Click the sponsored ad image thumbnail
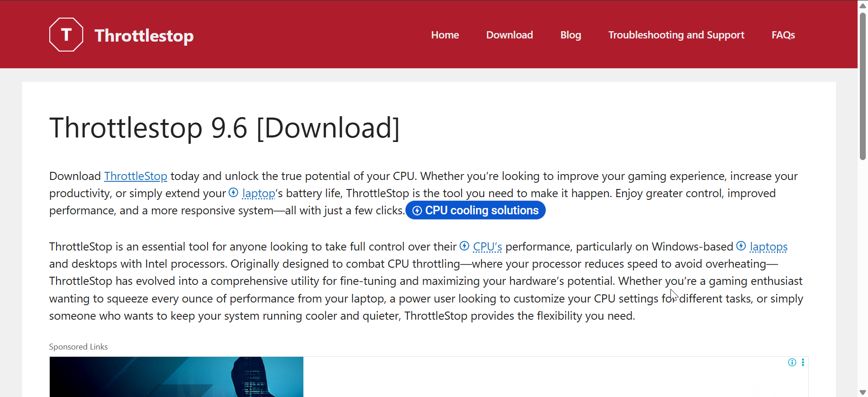The image size is (868, 397). tap(176, 376)
